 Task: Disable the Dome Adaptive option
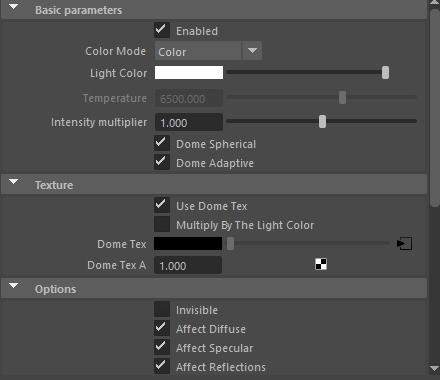[x=162, y=162]
